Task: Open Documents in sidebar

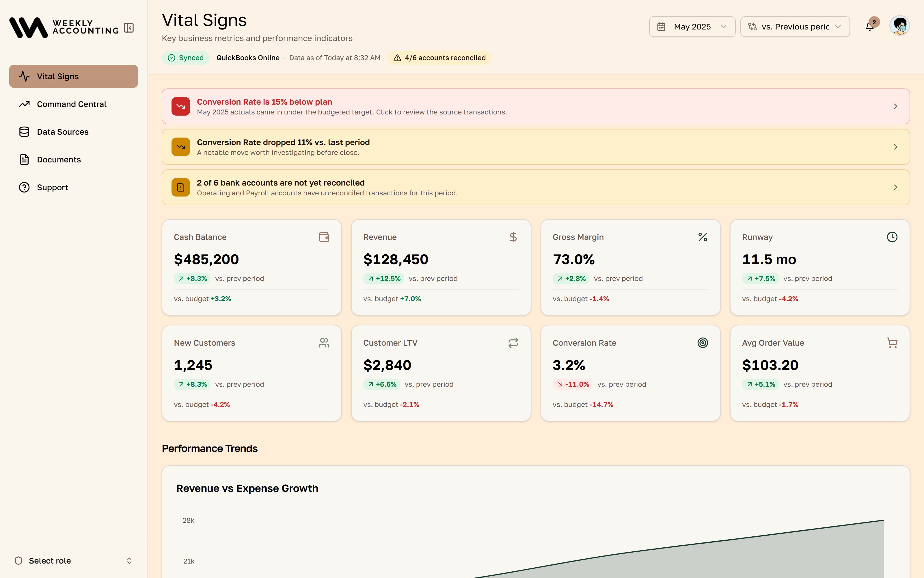Action: coord(73,160)
